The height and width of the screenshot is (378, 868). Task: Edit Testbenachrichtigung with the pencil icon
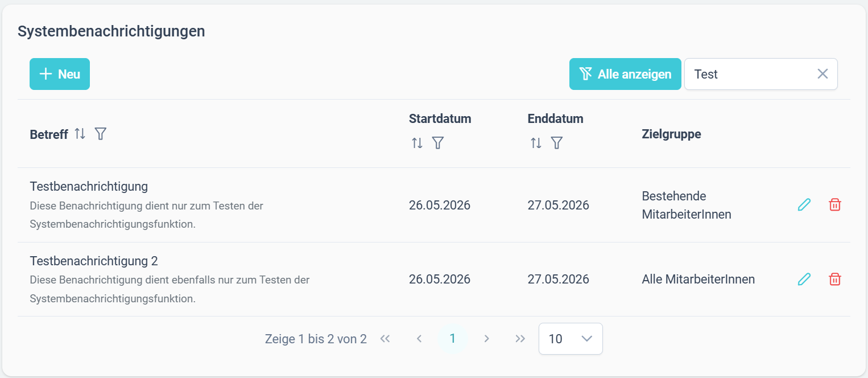pos(804,205)
